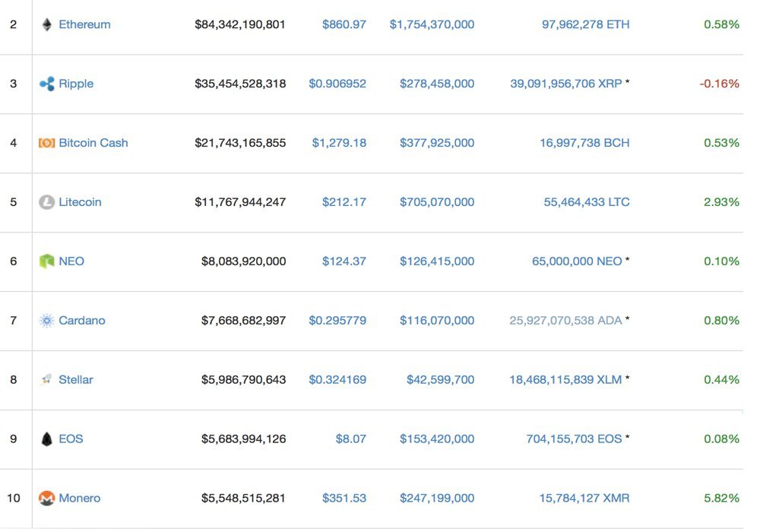Screen dimensions: 760x532
Task: Click Ripple price $0.906952
Action: [x=337, y=84]
